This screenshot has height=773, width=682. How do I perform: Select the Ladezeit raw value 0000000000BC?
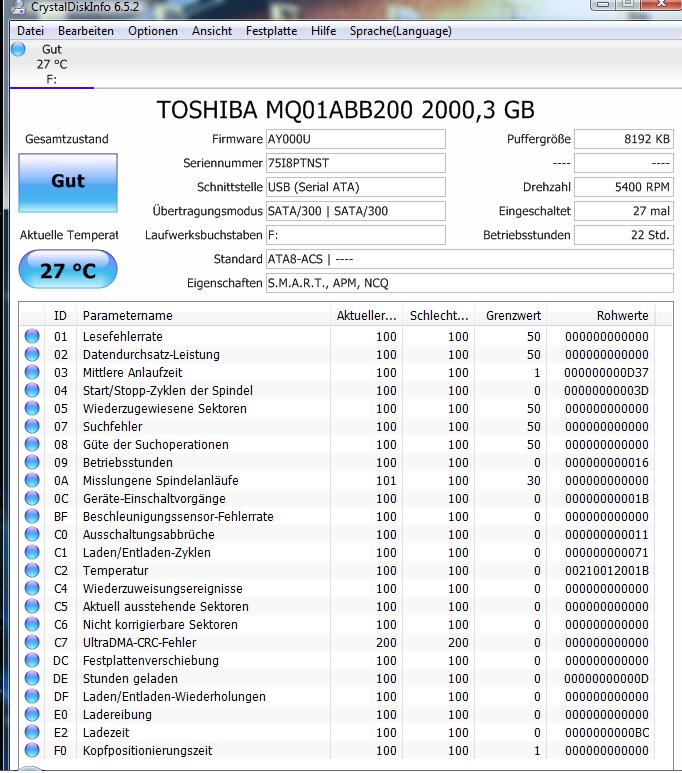[607, 733]
